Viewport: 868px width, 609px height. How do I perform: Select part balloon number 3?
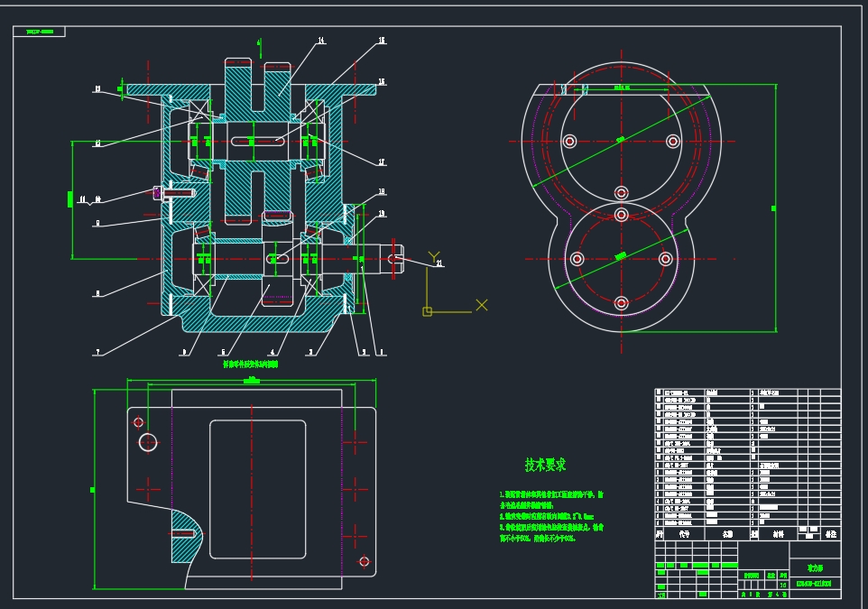click(x=310, y=352)
